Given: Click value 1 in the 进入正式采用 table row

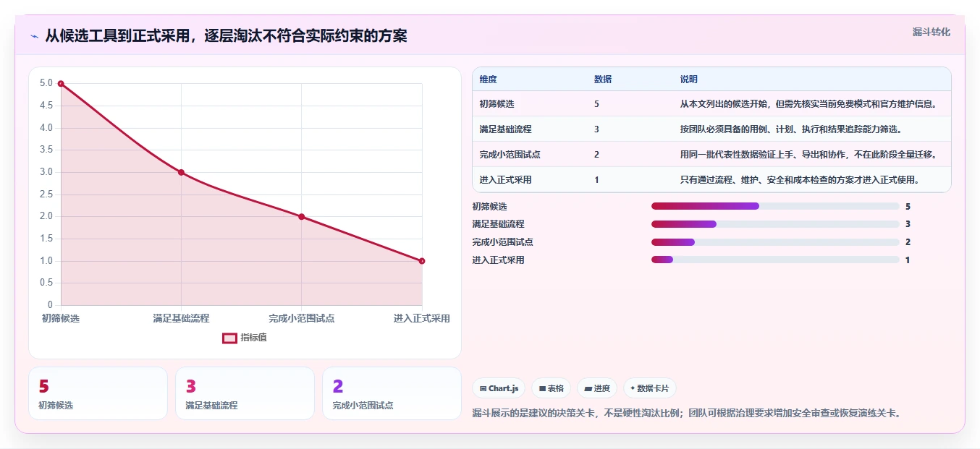Looking at the screenshot, I should click(x=596, y=180).
